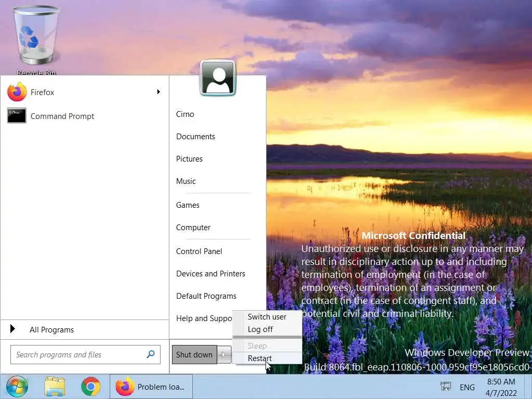Open Devices and Printers
Screen dimensions: 532x399
[x=210, y=273]
